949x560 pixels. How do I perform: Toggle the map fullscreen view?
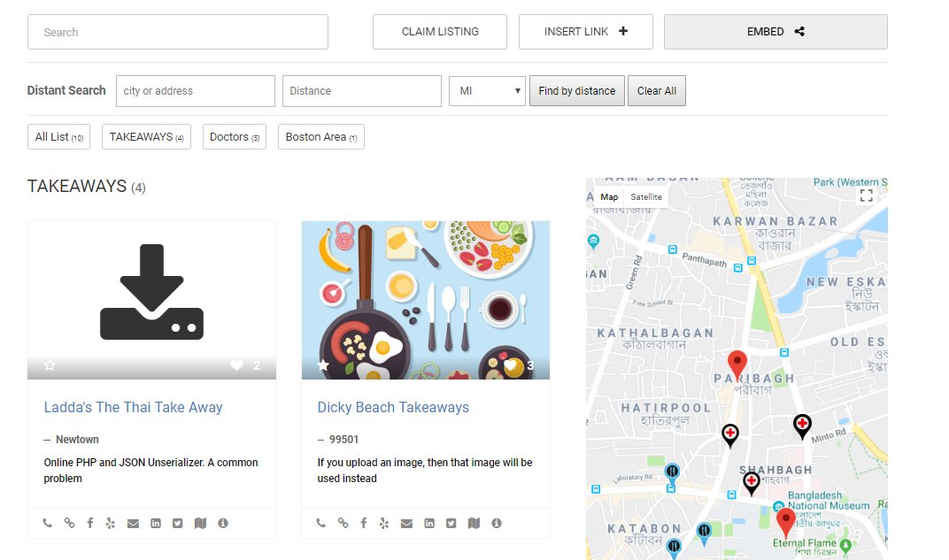(867, 196)
